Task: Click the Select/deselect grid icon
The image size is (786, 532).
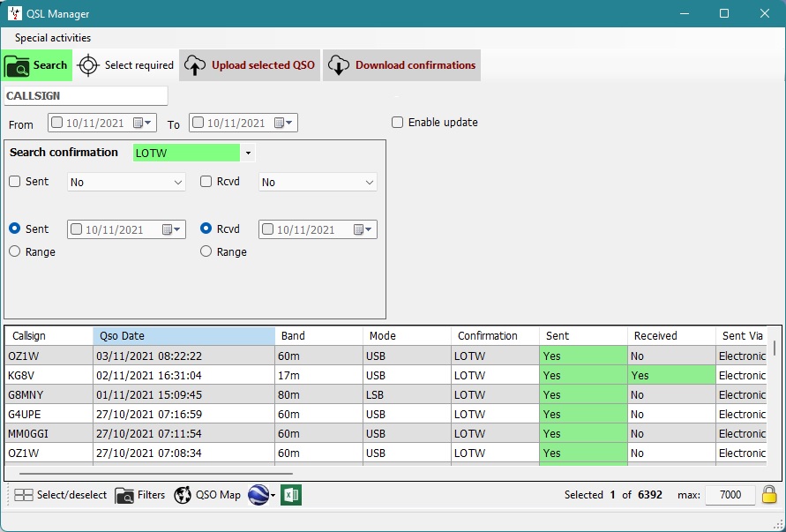Action: tap(24, 496)
